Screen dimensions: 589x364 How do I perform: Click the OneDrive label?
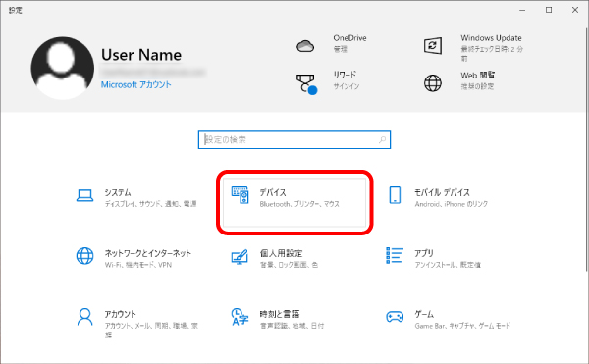tap(349, 38)
